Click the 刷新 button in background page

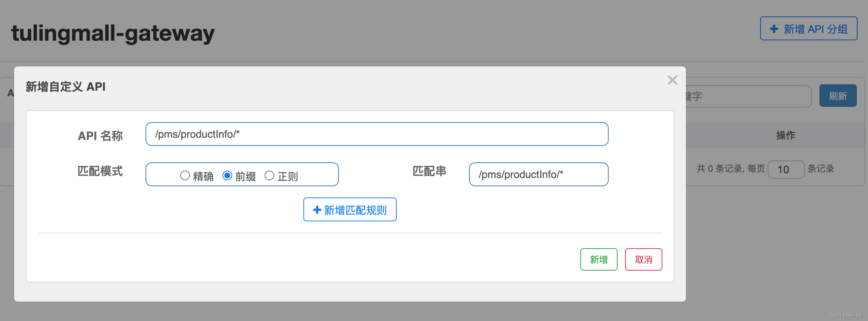tap(838, 96)
